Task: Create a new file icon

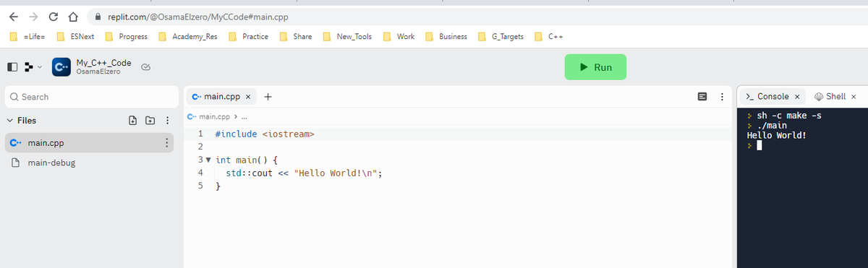Action: [x=133, y=121]
